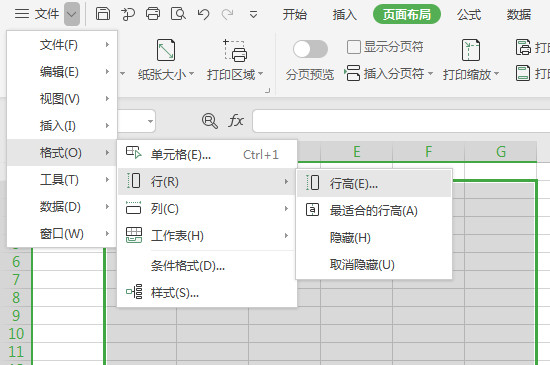Click the Save icon in quick toolbar
Screen dimensions: 550x365
103,14
